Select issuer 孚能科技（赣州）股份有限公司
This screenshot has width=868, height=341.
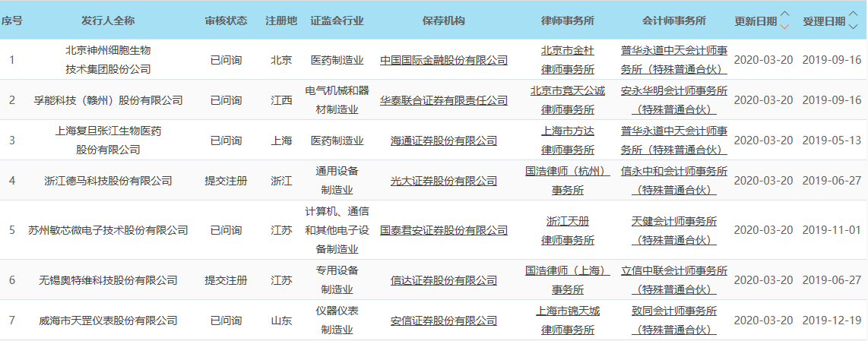[108, 100]
